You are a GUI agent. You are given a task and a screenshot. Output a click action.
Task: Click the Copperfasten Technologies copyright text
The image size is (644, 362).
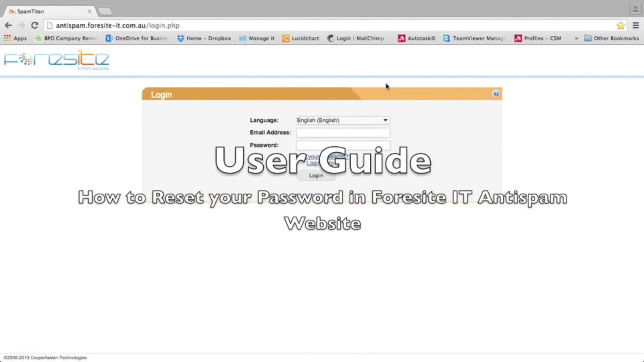coord(45,358)
